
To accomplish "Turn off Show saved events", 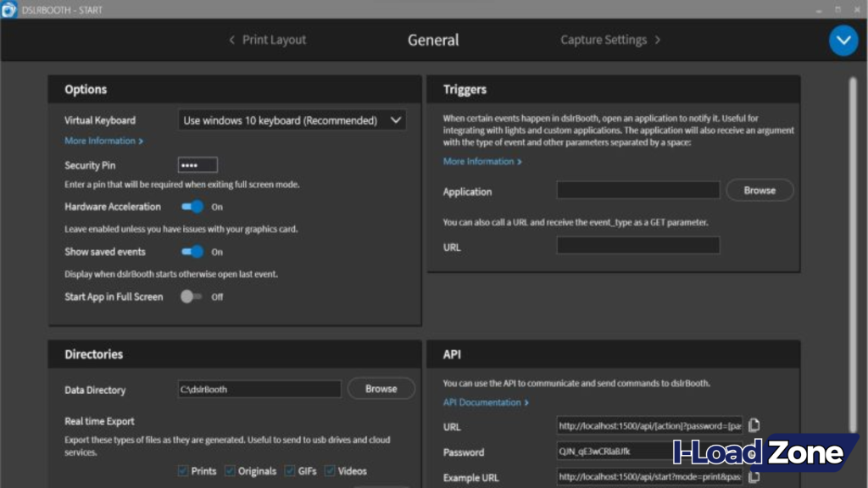I will click(193, 252).
